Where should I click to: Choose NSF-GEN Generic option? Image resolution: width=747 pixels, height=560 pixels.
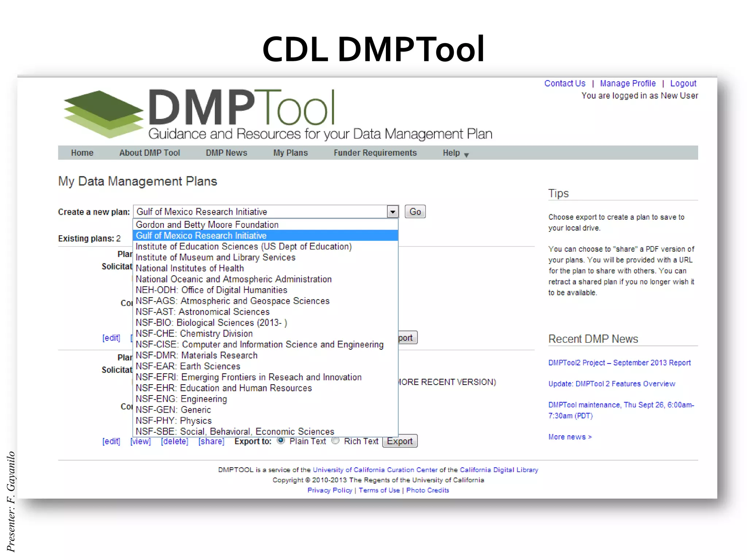click(x=266, y=410)
